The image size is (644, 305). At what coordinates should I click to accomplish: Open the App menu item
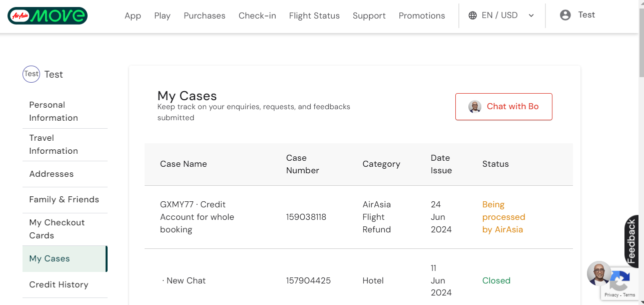point(133,16)
